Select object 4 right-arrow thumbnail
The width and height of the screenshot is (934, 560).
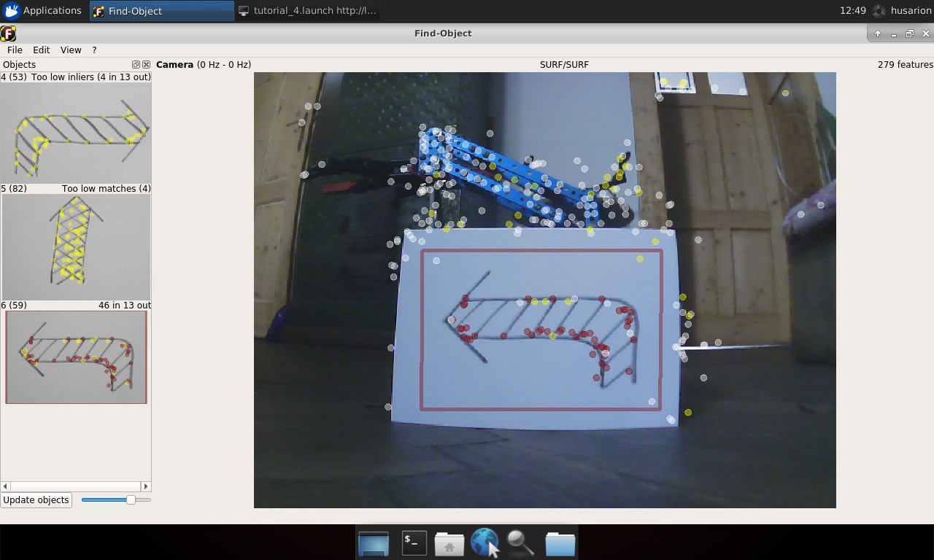click(76, 133)
